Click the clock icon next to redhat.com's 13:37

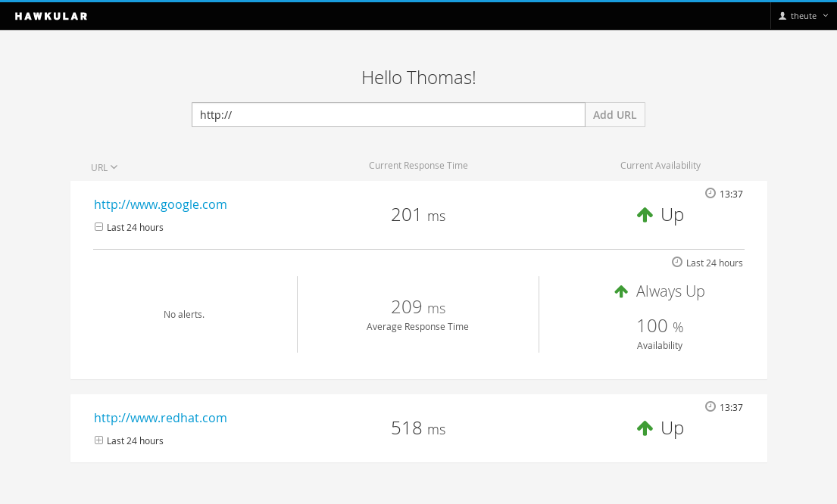[x=710, y=406]
